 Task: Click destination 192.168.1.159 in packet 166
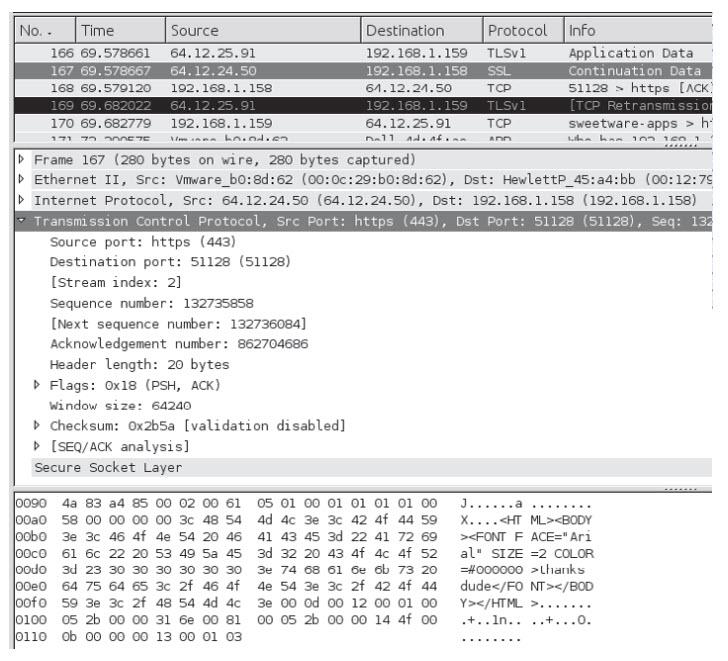[416, 53]
